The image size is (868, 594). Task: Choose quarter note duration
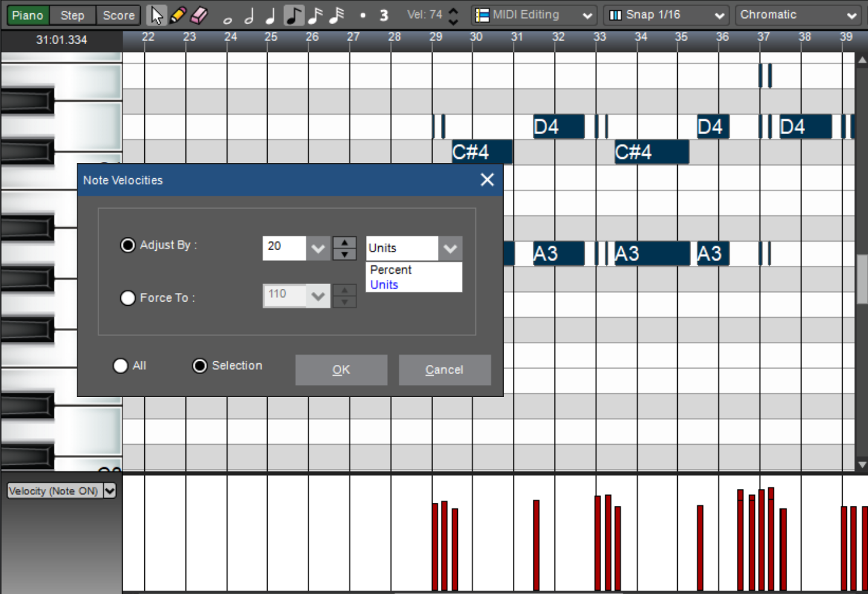click(271, 16)
